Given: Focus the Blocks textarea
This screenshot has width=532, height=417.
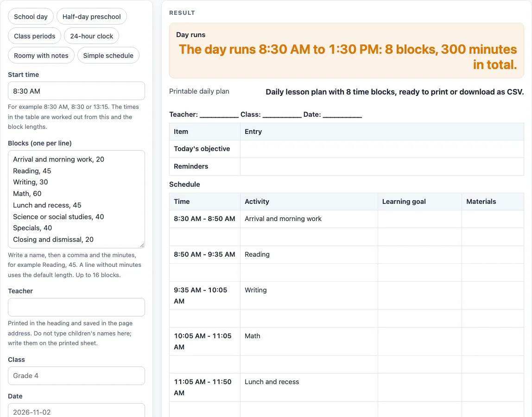Looking at the screenshot, I should pyautogui.click(x=76, y=199).
